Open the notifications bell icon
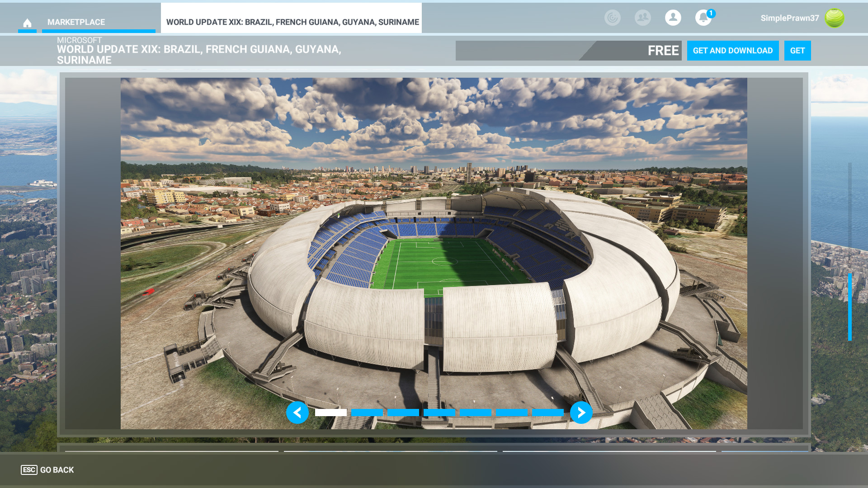This screenshot has width=868, height=488. tap(703, 18)
